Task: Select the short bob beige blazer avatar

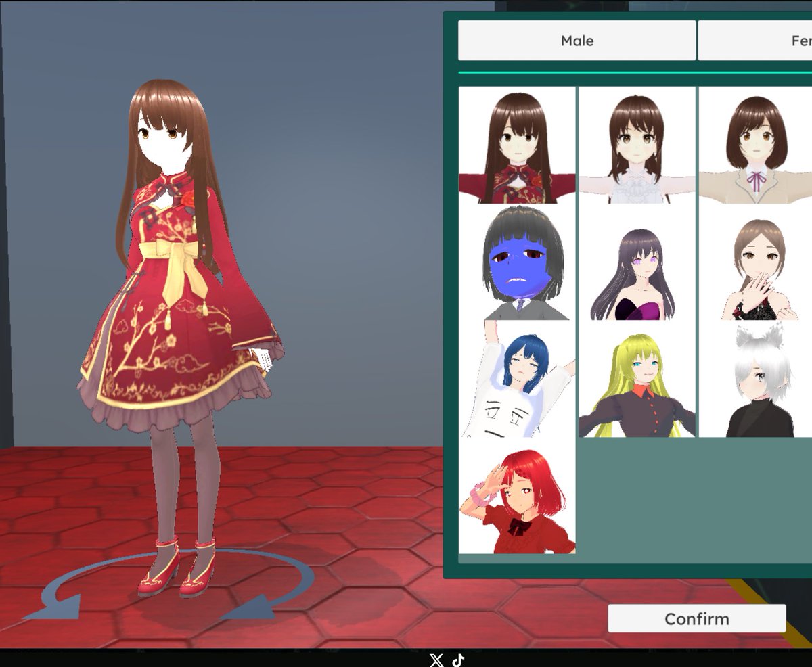Action: pos(755,145)
